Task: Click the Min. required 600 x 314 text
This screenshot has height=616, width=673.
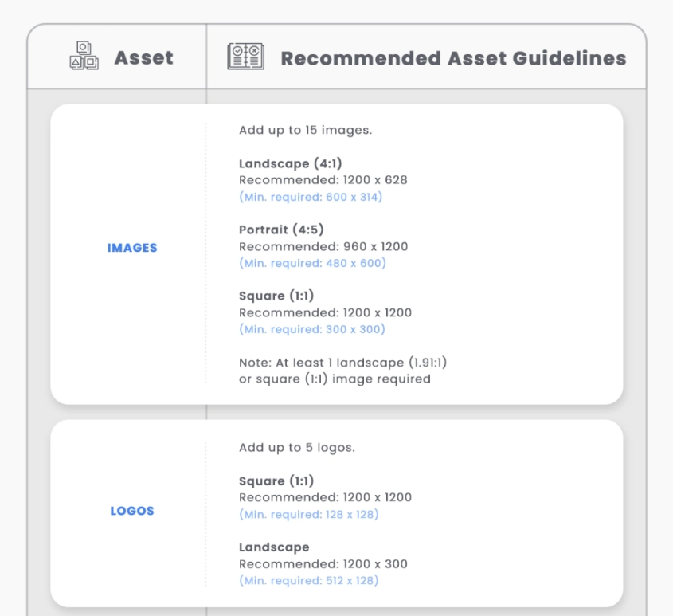Action: tap(311, 197)
